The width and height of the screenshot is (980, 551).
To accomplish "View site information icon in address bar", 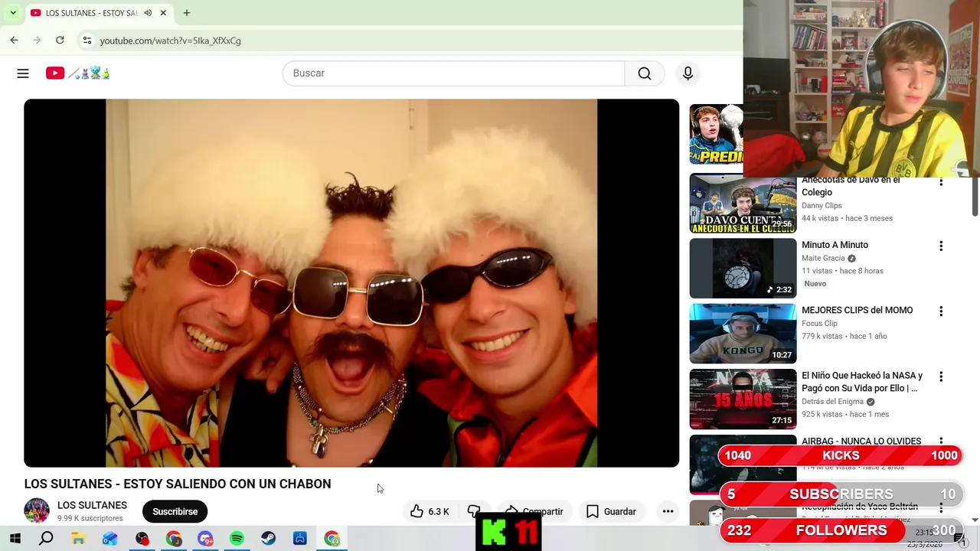I will click(87, 41).
